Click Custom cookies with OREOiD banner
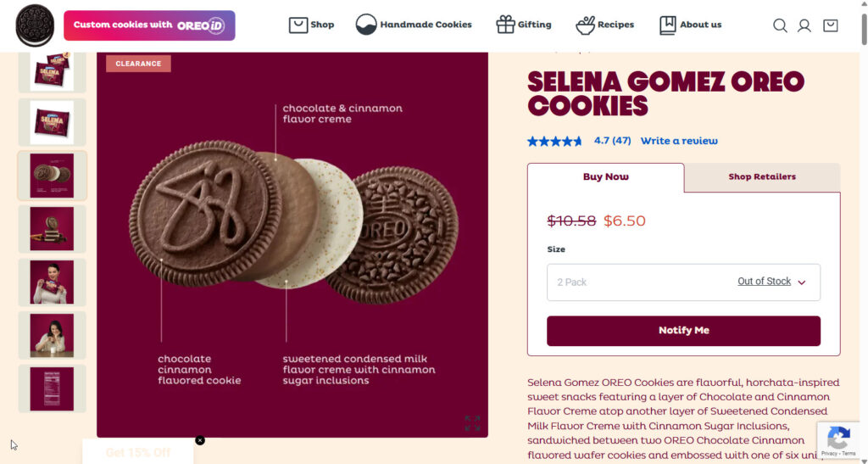Screen dimensions: 868x464 point(149,25)
